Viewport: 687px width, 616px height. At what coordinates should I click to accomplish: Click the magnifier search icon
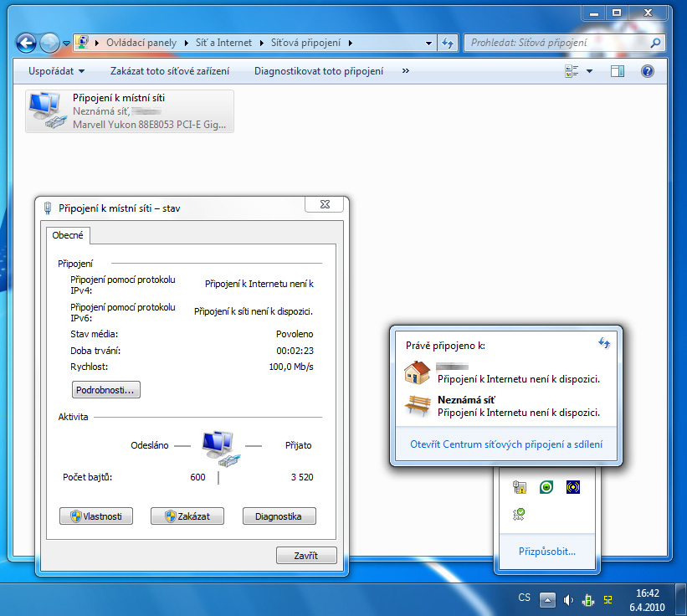point(655,43)
